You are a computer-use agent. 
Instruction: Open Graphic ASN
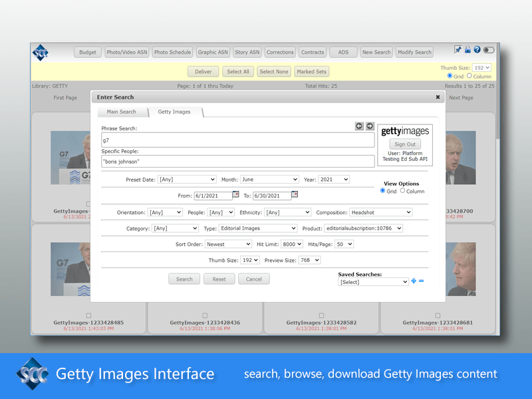pyautogui.click(x=213, y=53)
